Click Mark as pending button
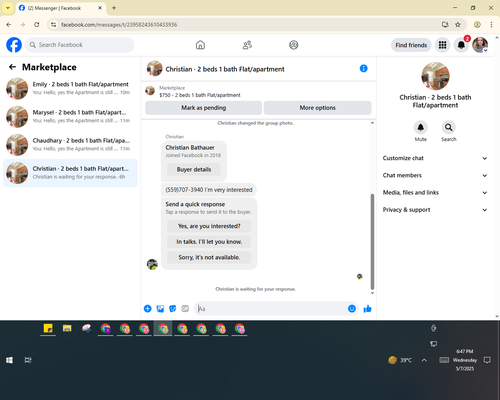This screenshot has height=400, width=500. click(203, 108)
